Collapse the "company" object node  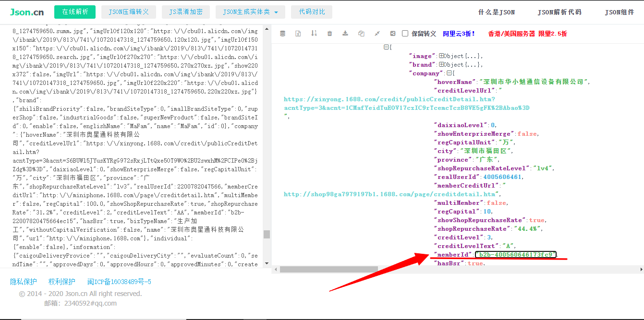[x=449, y=73]
